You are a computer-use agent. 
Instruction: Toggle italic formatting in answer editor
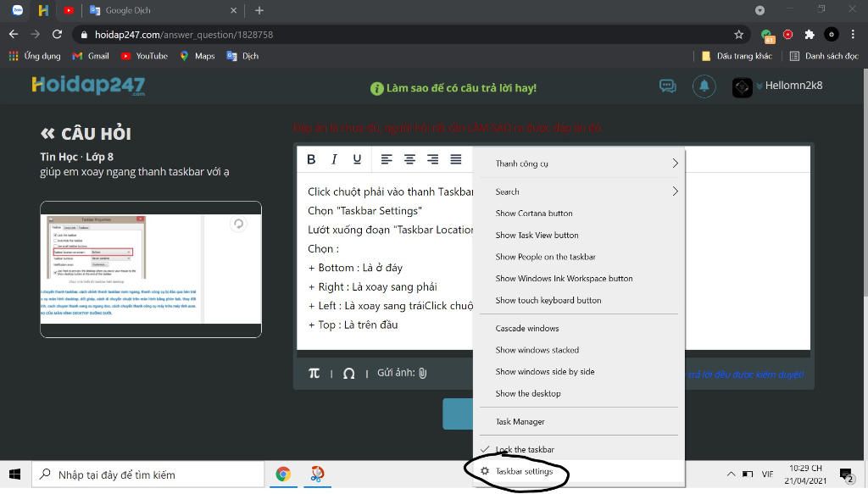point(334,159)
